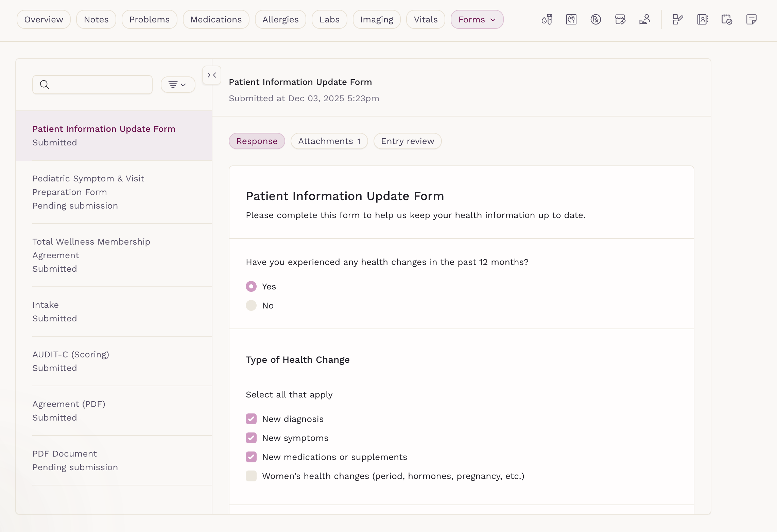777x532 pixels.
Task: Click the brain imaging order icon
Action: pos(571,19)
